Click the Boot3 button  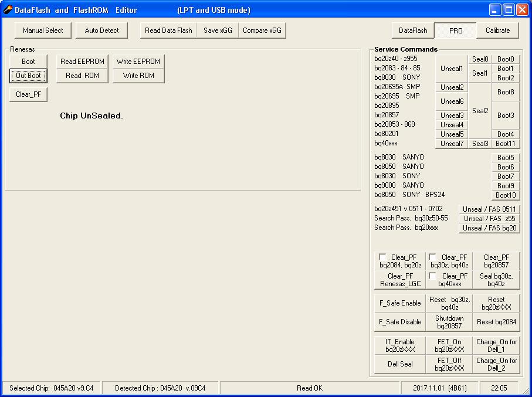coord(506,116)
